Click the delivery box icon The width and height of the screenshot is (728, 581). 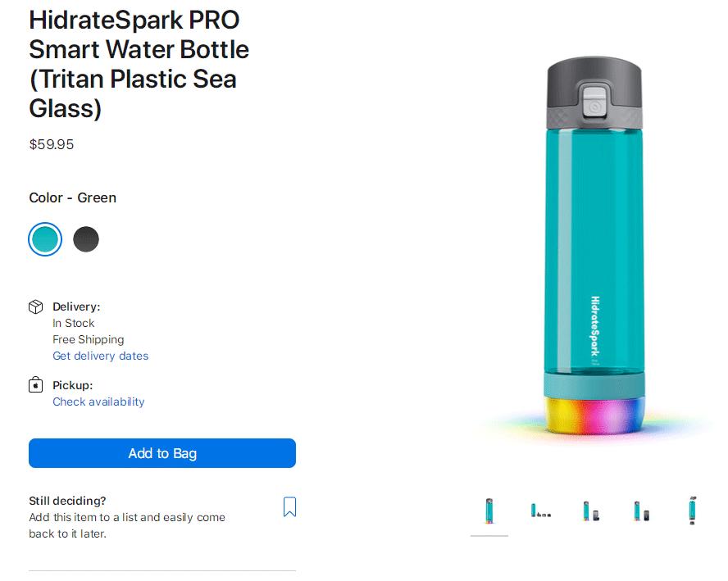click(36, 306)
